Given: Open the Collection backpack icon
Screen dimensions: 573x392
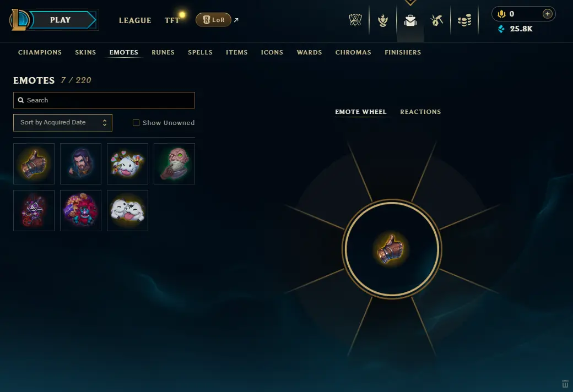Looking at the screenshot, I should [x=410, y=20].
